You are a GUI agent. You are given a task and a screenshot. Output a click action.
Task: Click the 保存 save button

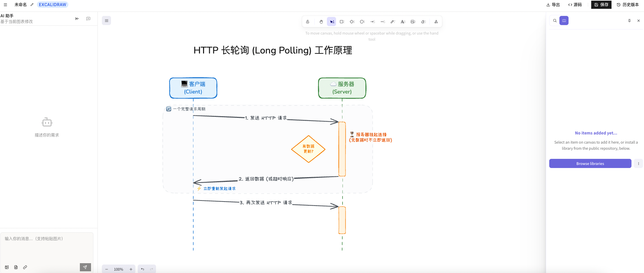[601, 5]
